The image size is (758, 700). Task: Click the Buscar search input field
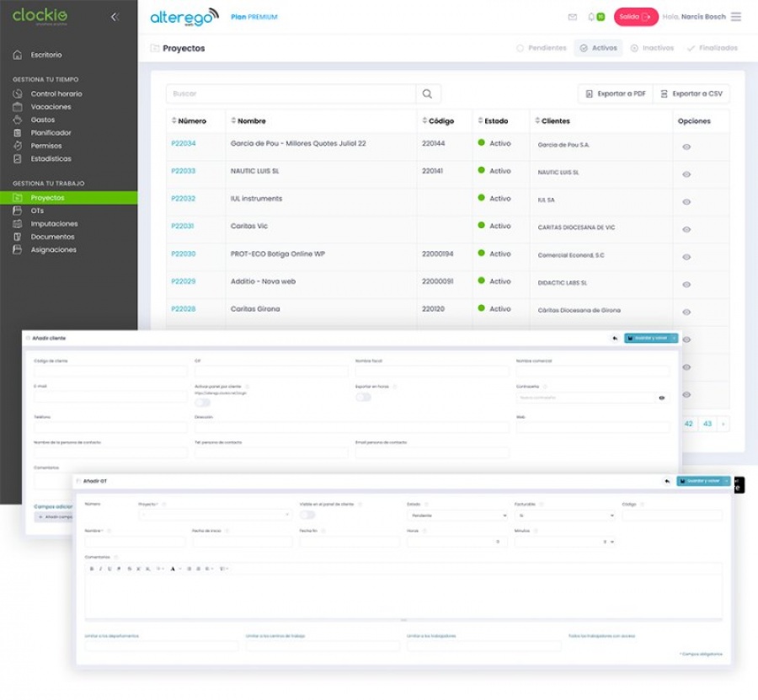pyautogui.click(x=291, y=94)
